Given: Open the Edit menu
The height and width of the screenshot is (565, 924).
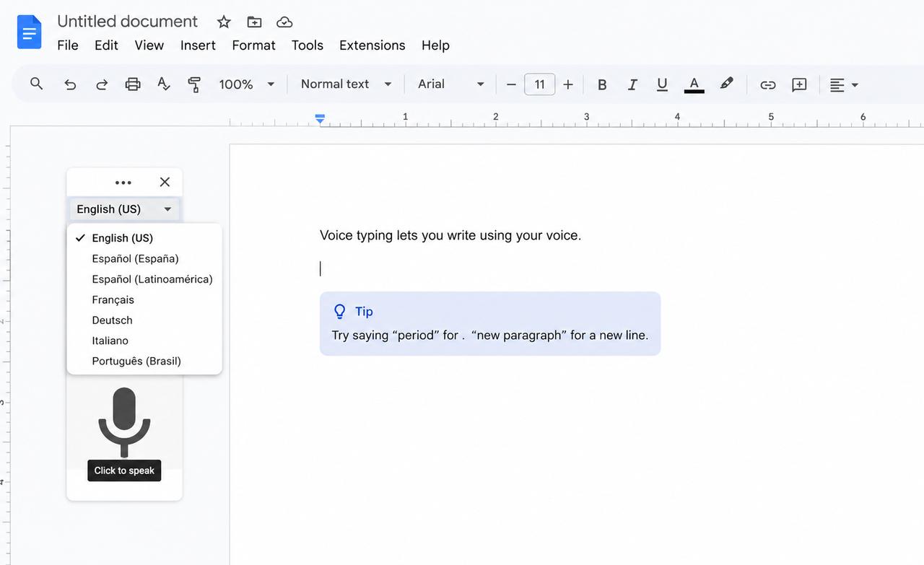Looking at the screenshot, I should pyautogui.click(x=106, y=45).
